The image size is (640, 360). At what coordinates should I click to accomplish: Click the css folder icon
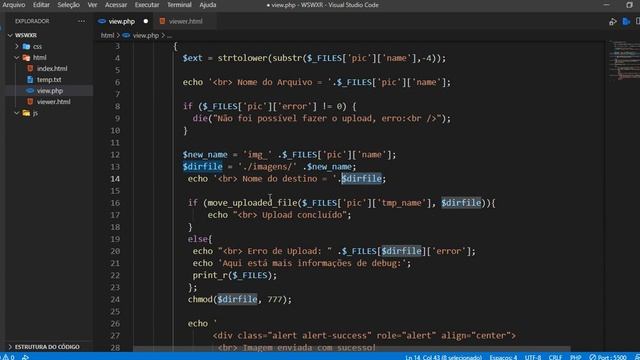27,47
